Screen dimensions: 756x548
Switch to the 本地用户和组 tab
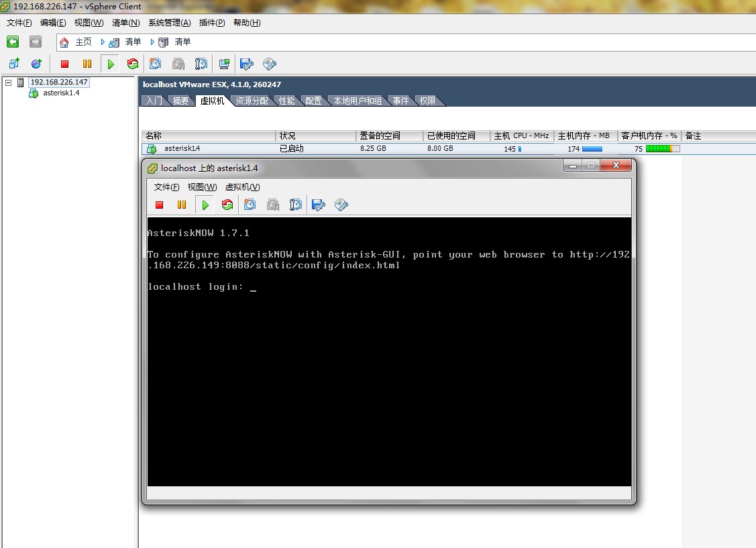(x=358, y=101)
